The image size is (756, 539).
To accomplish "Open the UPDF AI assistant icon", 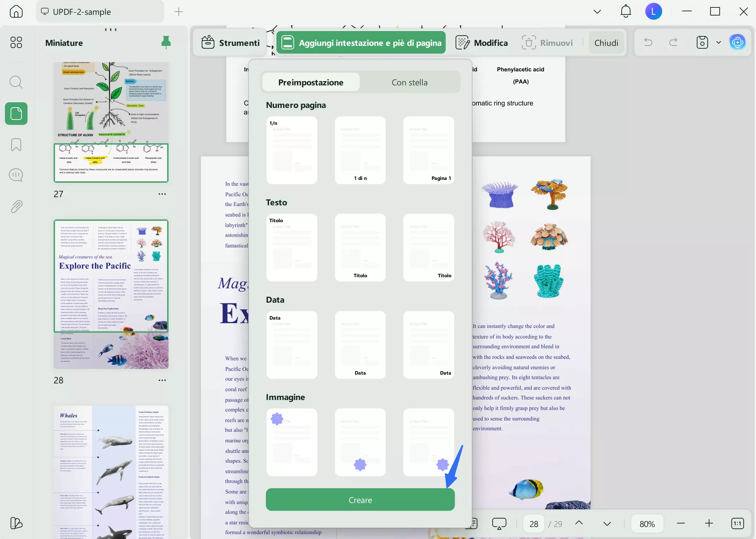I will (x=737, y=43).
